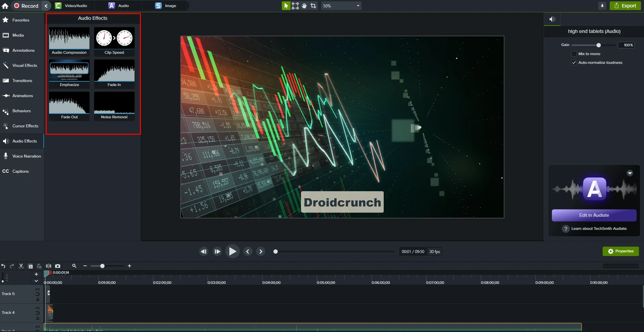Open Learn about TechSmith Audiate link
The height and width of the screenshot is (332, 644).
(x=599, y=229)
